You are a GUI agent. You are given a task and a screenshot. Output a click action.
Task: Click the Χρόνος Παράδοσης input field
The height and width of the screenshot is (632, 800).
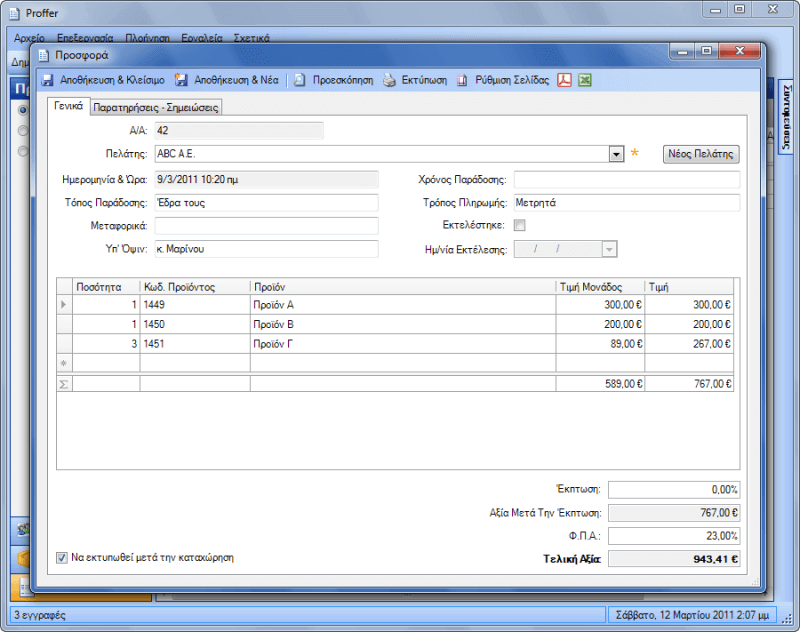coord(626,180)
